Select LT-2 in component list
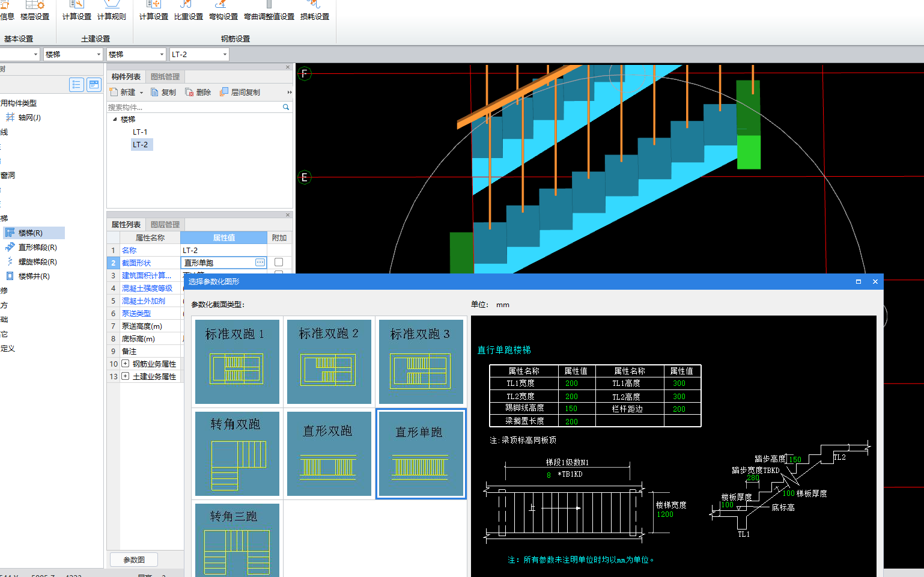The image size is (924, 577). (141, 144)
